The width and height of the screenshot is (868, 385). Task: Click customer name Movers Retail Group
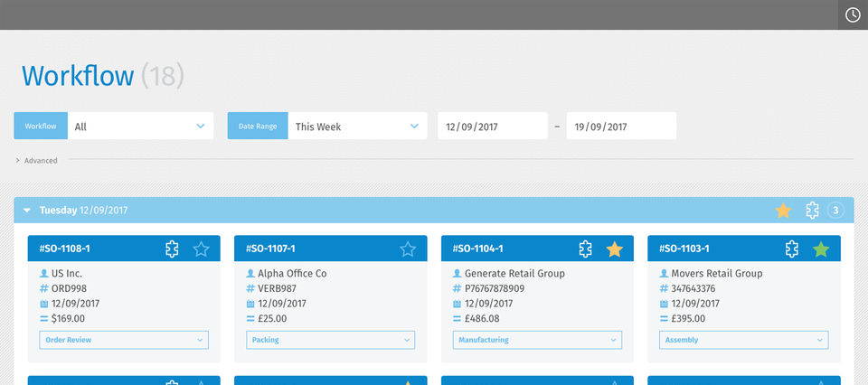(x=717, y=273)
